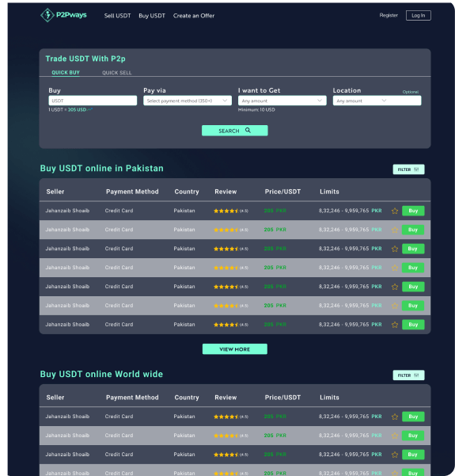The image size is (455, 476).
Task: Click the Buy USDT online in Pakistan heading
Action: (101, 168)
